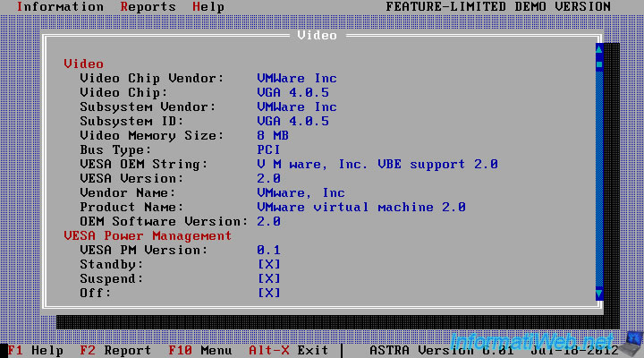Screen dimensions: 644x358
Task: Click the VESA Version label
Action: 131,178
